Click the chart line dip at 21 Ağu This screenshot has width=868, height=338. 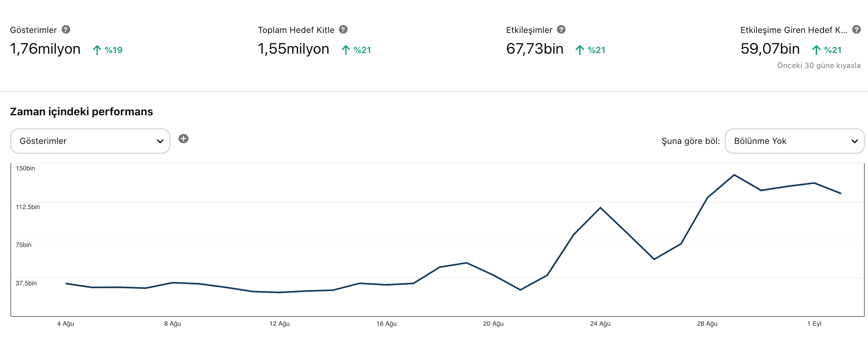[x=520, y=290]
